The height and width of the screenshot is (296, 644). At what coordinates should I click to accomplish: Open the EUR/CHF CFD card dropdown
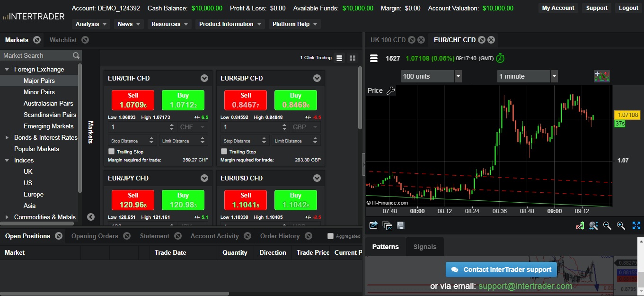pyautogui.click(x=204, y=78)
